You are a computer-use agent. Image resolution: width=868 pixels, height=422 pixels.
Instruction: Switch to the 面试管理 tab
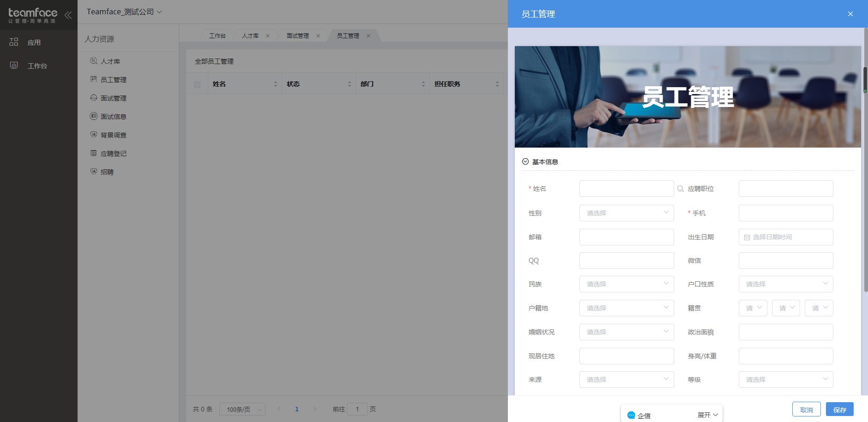pyautogui.click(x=298, y=36)
